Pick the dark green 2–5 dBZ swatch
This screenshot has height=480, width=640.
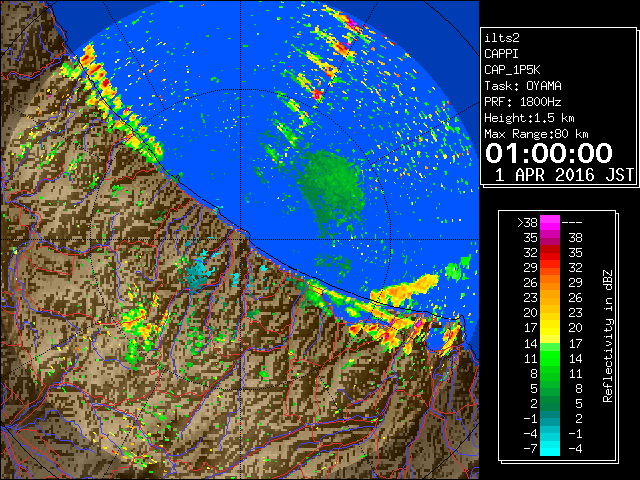click(x=550, y=403)
